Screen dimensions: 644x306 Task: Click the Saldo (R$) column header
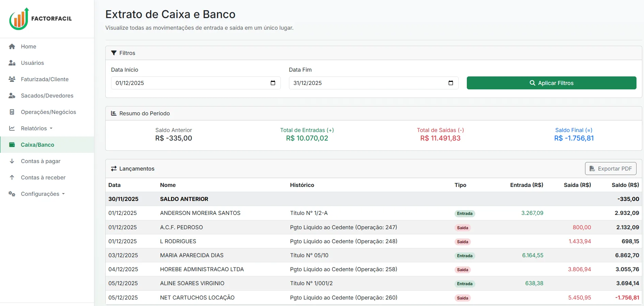tap(625, 185)
